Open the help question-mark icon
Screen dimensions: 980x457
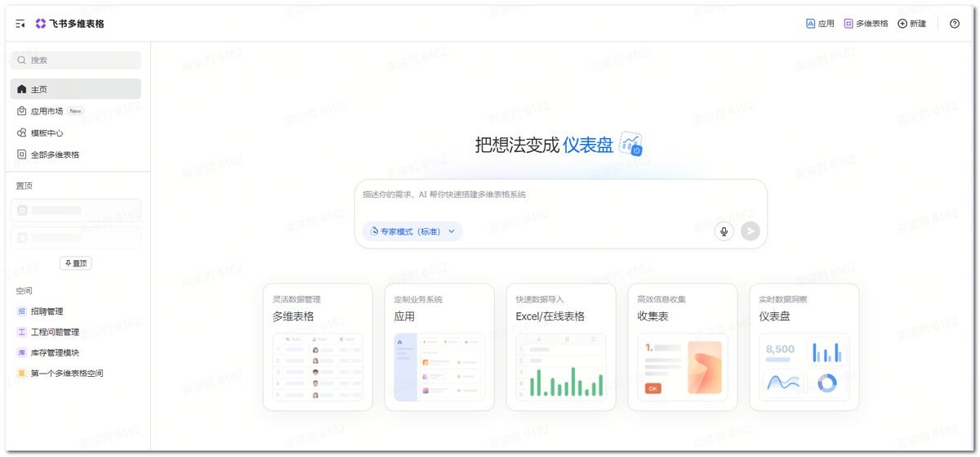[955, 24]
